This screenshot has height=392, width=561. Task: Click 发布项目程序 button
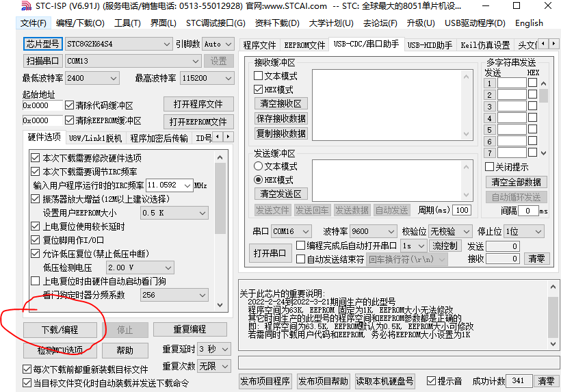[265, 381]
